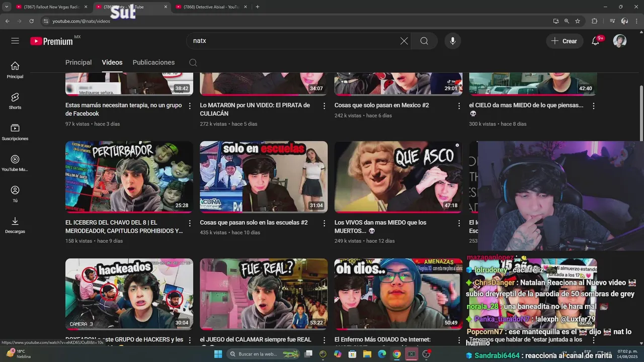Switch to the Principal channel tab
Image resolution: width=644 pixels, height=362 pixels.
point(78,62)
